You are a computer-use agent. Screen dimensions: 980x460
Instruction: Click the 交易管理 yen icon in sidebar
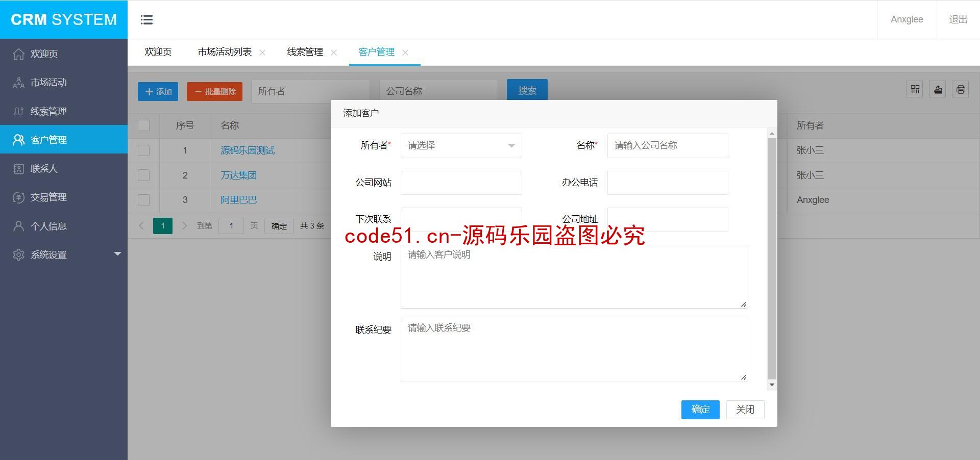(18, 197)
